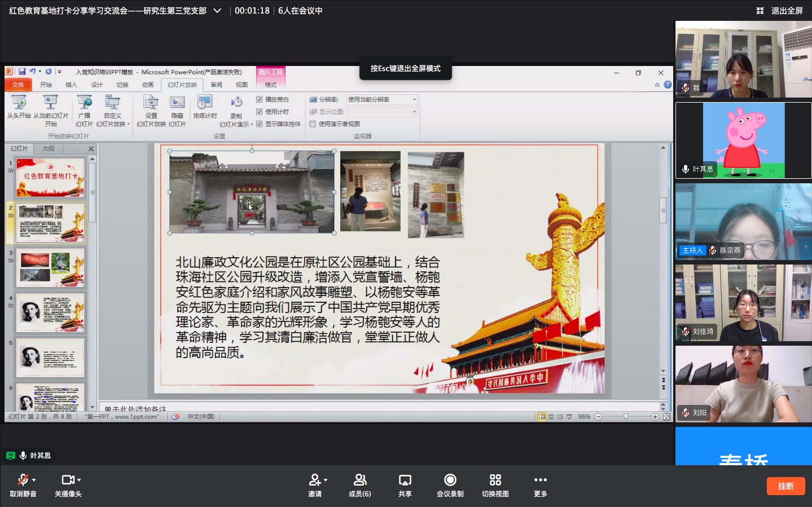Open the 更多 more options icon
Image resolution: width=812 pixels, height=507 pixels.
(x=540, y=480)
